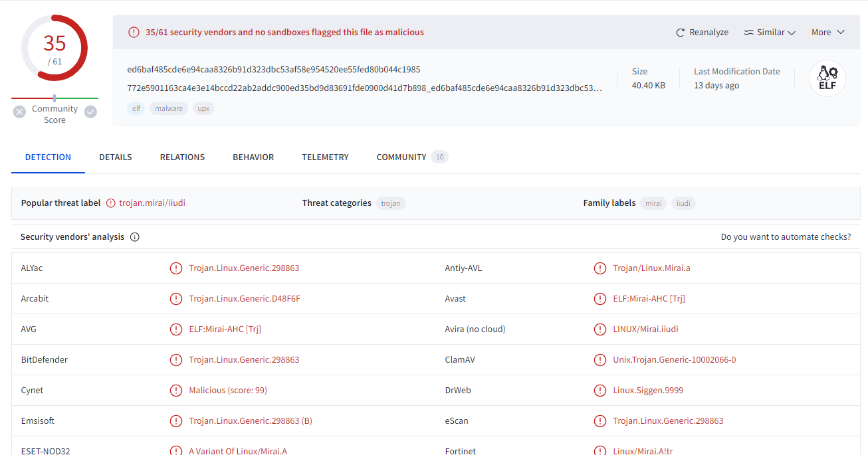868x455 pixels.
Task: Vote harmless with the community checkmark button
Action: (x=90, y=112)
